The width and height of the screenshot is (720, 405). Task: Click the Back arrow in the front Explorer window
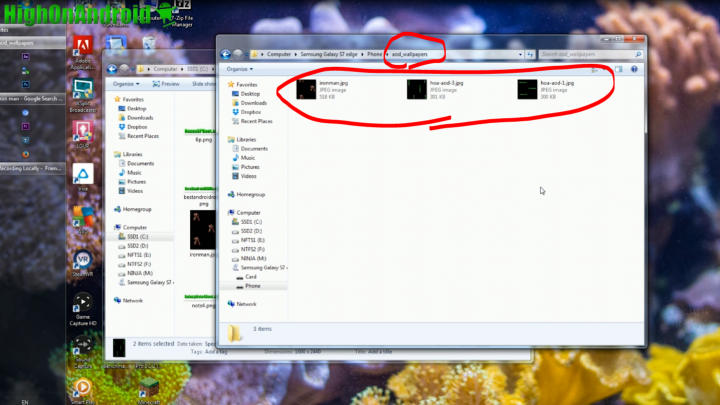[x=227, y=53]
